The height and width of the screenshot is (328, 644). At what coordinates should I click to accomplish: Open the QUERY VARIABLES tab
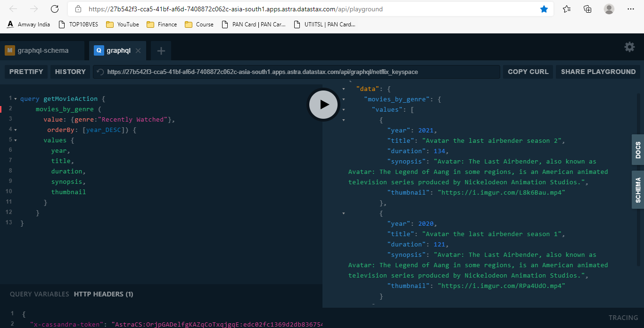tap(39, 294)
